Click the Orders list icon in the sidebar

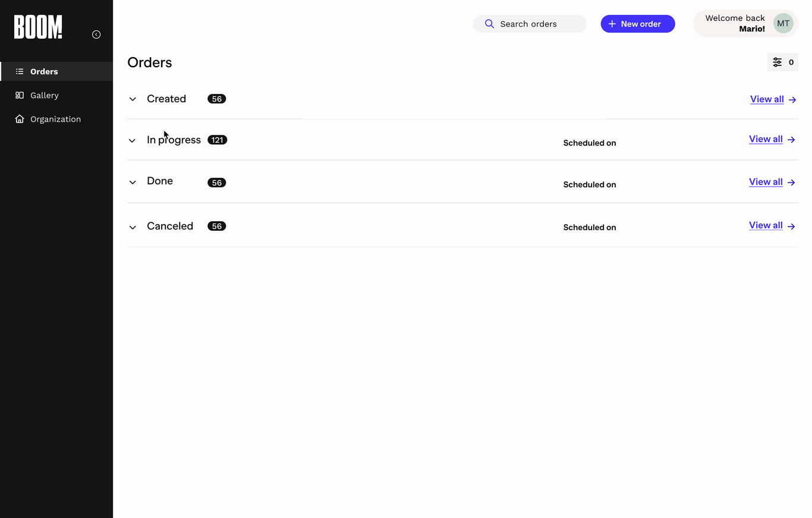tap(20, 71)
